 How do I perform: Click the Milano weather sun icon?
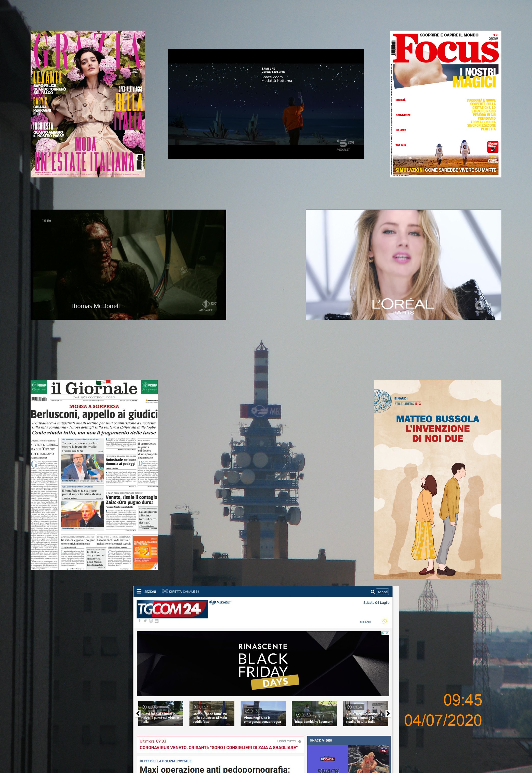coord(385,621)
